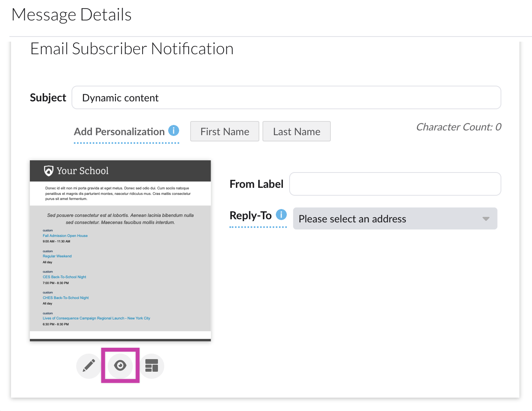Viewport: 532px width, 411px height.
Task: Insert the Last Name personalization token
Action: click(296, 131)
